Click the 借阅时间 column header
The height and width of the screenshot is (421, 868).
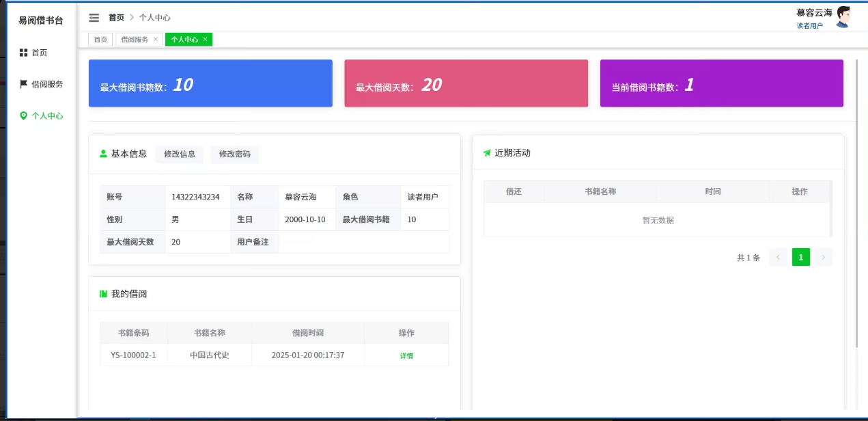pos(308,333)
